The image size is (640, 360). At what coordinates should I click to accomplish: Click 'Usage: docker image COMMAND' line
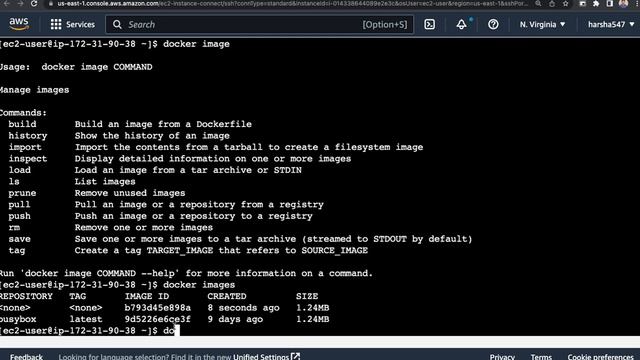76,67
